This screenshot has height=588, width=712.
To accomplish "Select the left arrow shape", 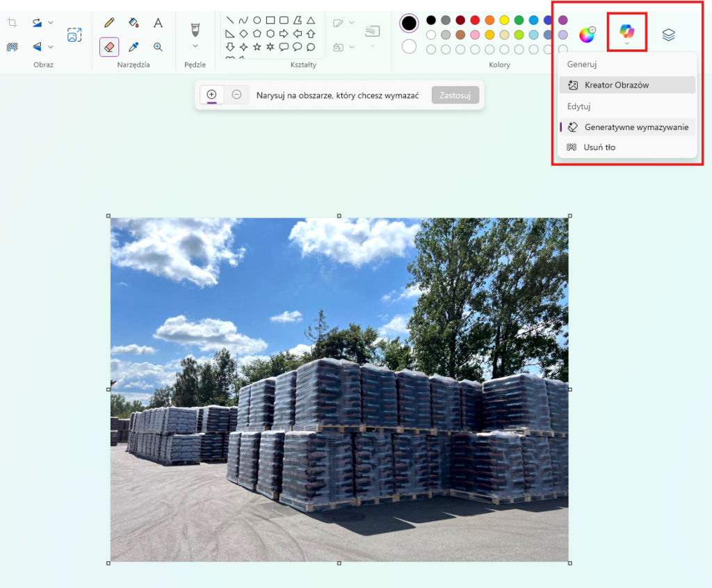I will click(298, 33).
